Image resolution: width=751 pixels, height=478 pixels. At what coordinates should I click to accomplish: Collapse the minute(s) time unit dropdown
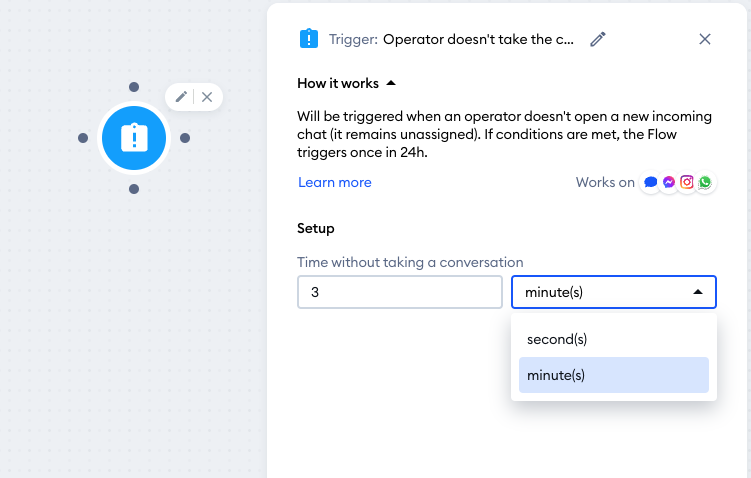pyautogui.click(x=614, y=292)
